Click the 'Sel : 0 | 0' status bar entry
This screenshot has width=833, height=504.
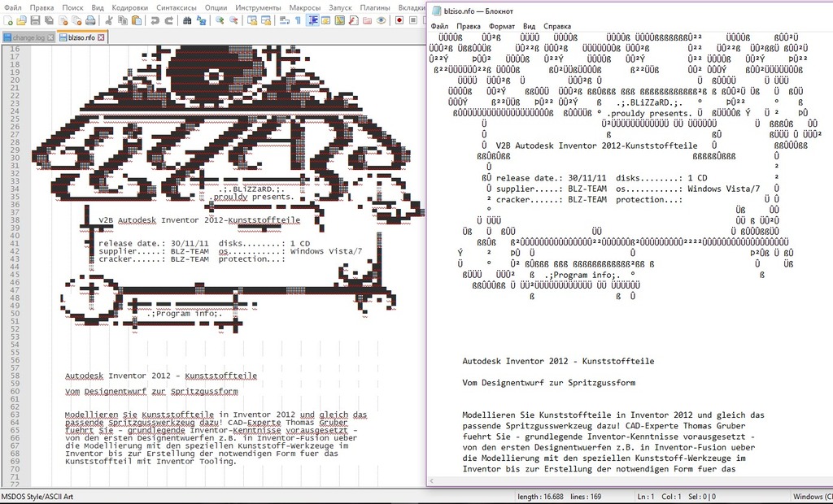[x=700, y=497]
